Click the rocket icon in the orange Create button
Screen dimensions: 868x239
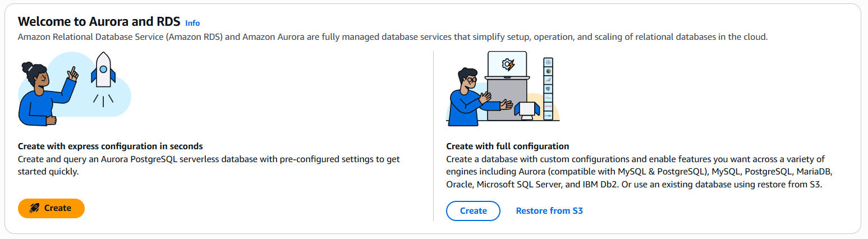[34, 208]
